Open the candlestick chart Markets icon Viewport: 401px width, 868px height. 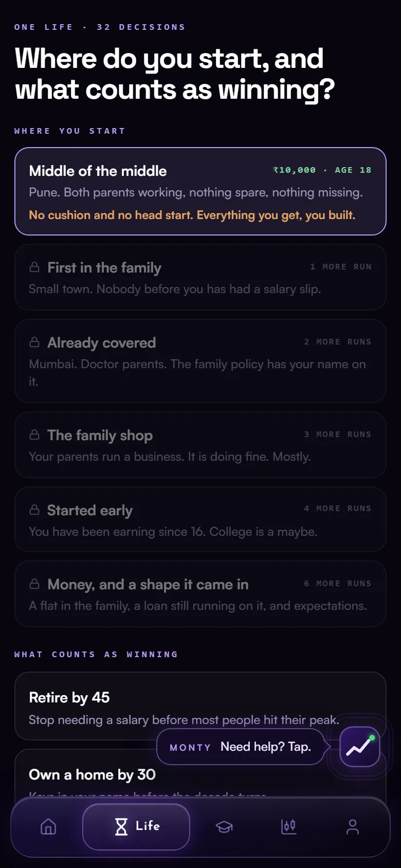[x=289, y=827]
